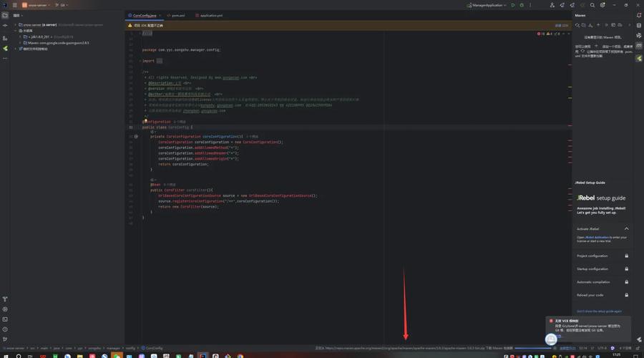Switch to the application.yml tab
Viewport: 644px width, 358px height.
pyautogui.click(x=210, y=15)
